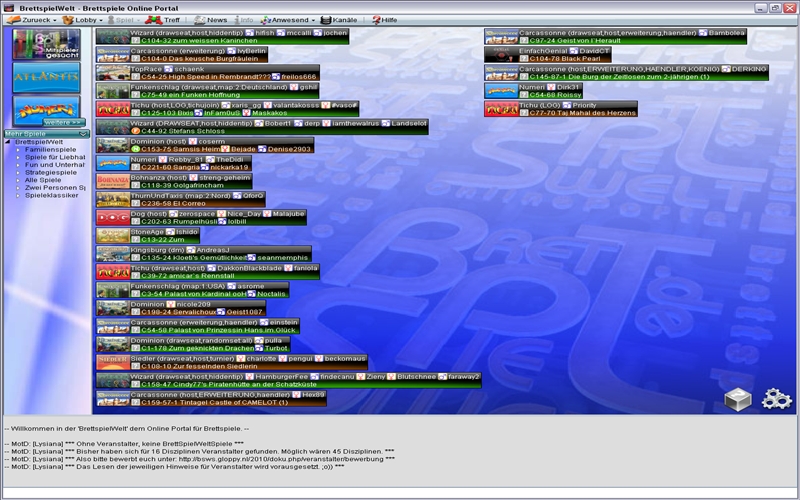
Task: Expand the Alle Spiele tree arrow
Action: click(x=18, y=180)
